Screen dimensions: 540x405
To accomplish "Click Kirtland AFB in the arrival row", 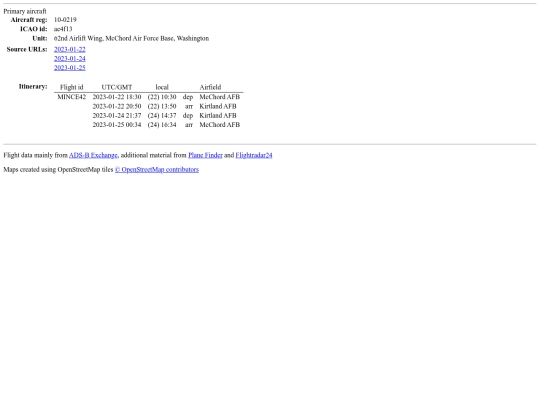I will [x=218, y=106].
